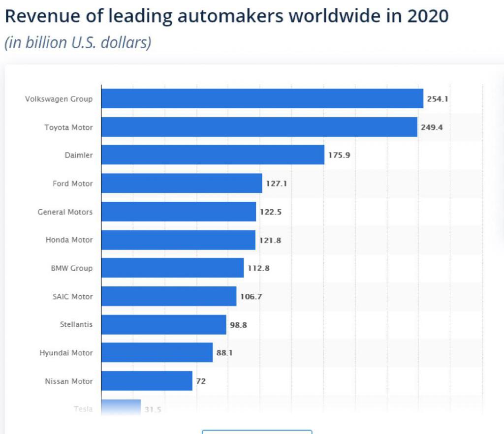Click the value 106.7
Screen dimensions: 504x434
251,297
